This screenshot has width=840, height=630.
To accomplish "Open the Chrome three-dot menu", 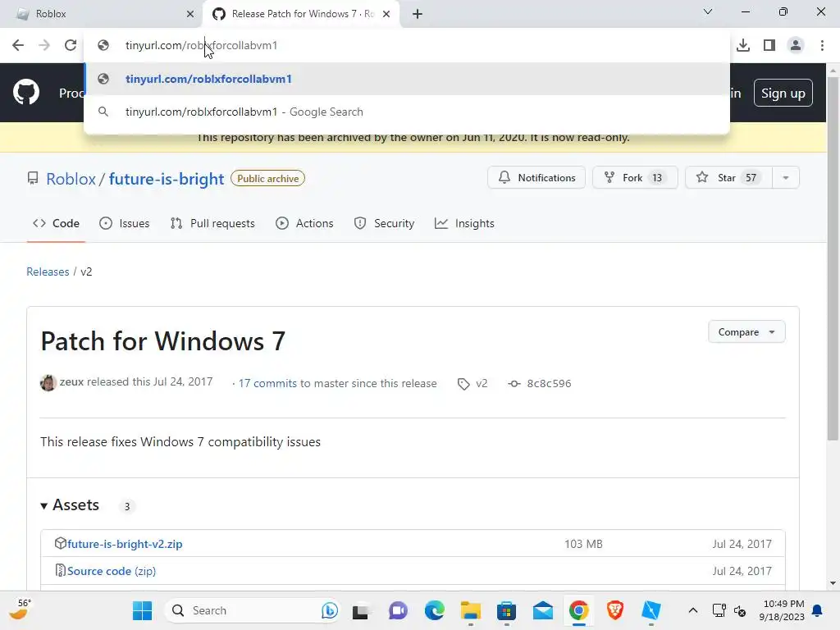I will coord(822,45).
